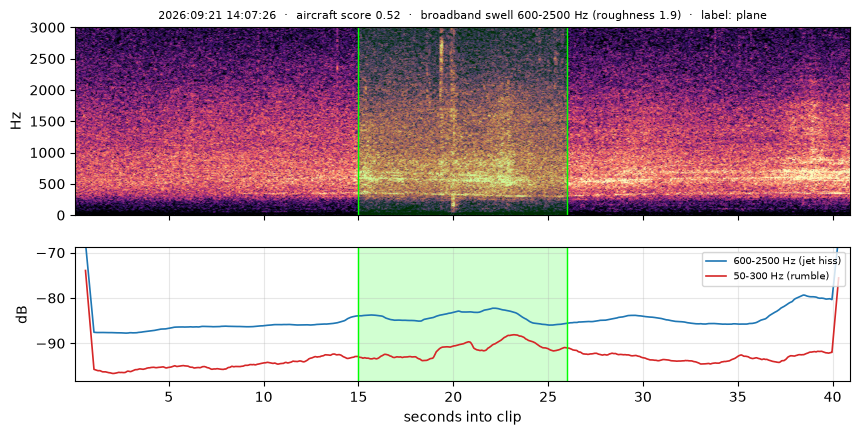
Task: Click the highlighted spectrogram region between markers
Action: 463,121
